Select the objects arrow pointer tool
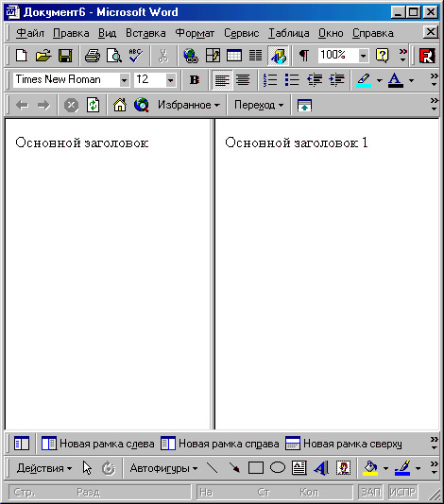 click(87, 468)
